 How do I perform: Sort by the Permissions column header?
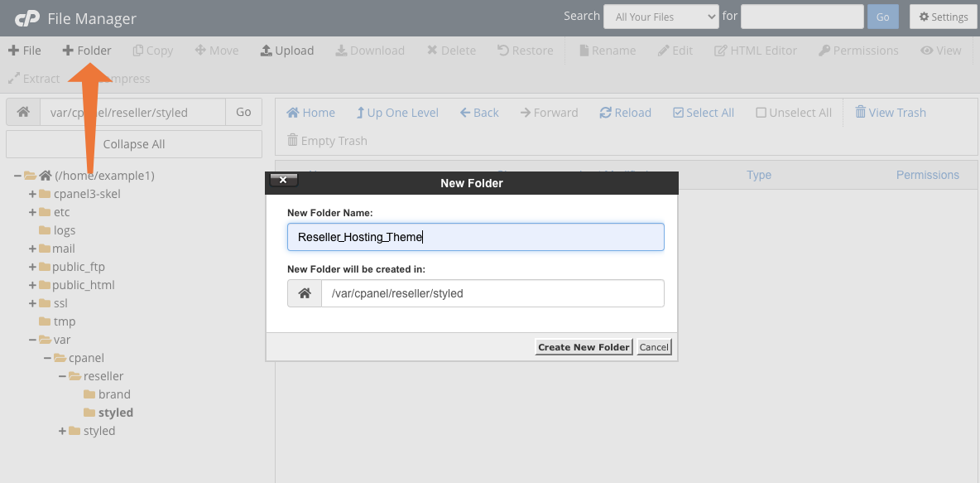click(x=927, y=175)
